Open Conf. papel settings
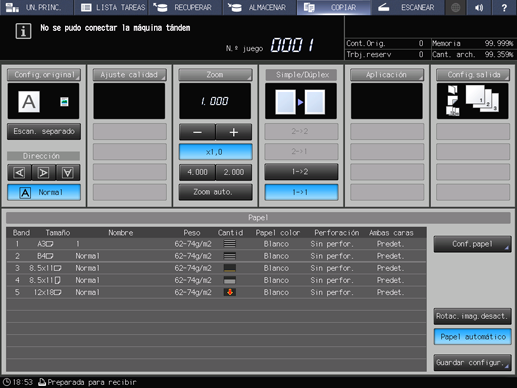Screen dimensions: 517x388 (x=472, y=244)
